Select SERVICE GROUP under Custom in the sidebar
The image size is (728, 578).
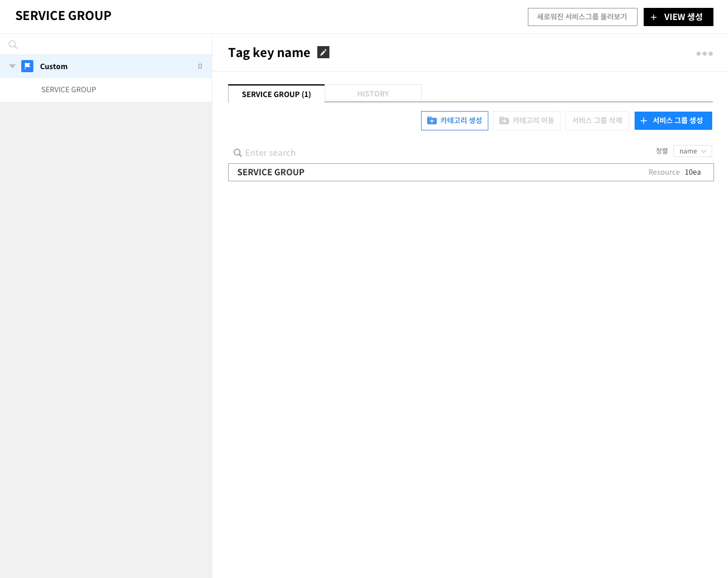click(x=69, y=90)
